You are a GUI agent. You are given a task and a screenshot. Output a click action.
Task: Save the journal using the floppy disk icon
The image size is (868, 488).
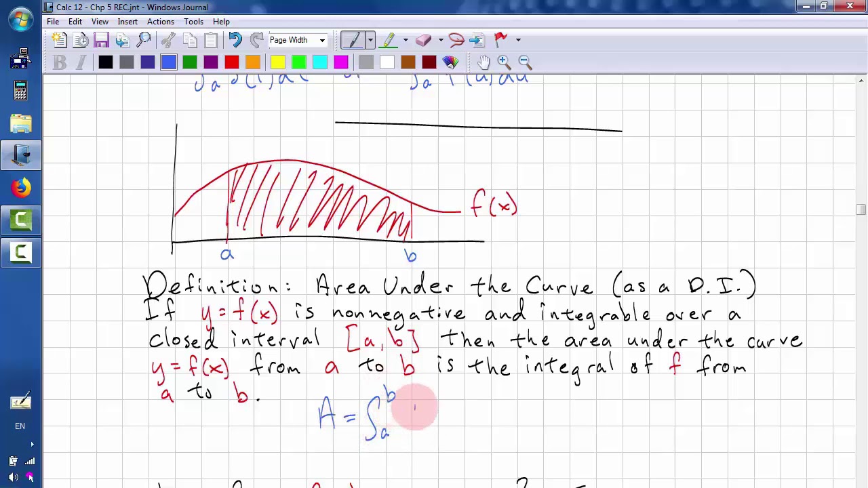102,40
